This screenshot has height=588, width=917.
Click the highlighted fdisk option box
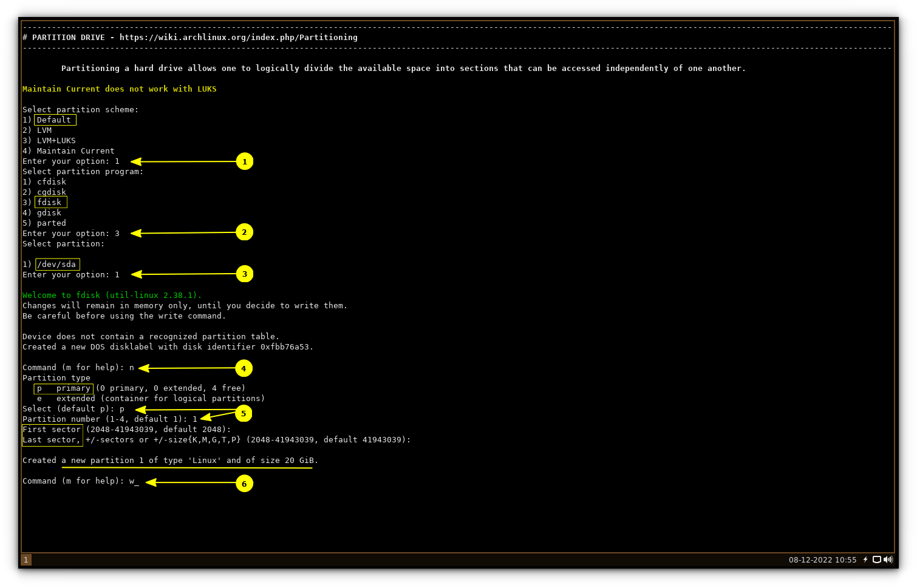coord(50,201)
